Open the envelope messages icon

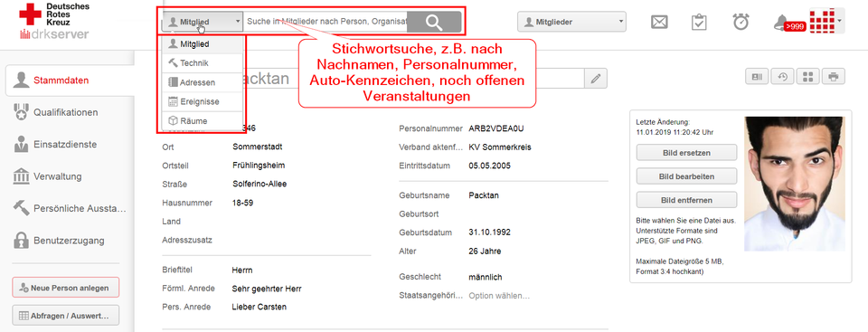pyautogui.click(x=659, y=23)
